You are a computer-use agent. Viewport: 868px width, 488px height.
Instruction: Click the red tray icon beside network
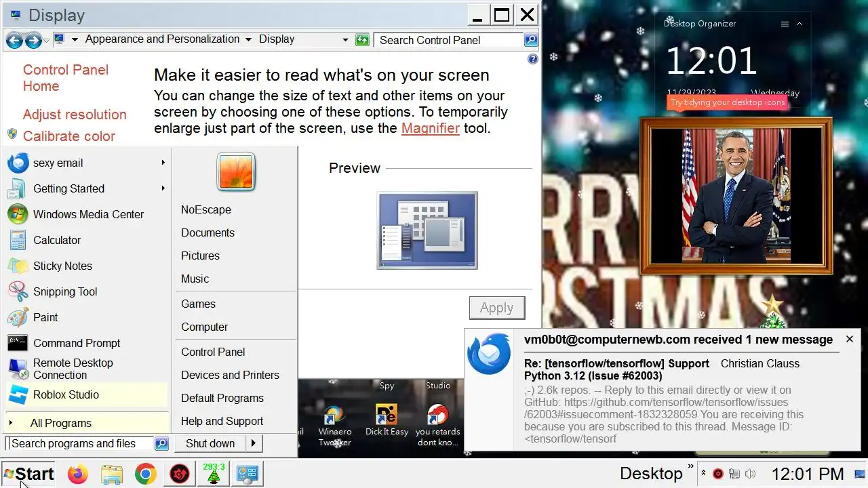[718, 474]
